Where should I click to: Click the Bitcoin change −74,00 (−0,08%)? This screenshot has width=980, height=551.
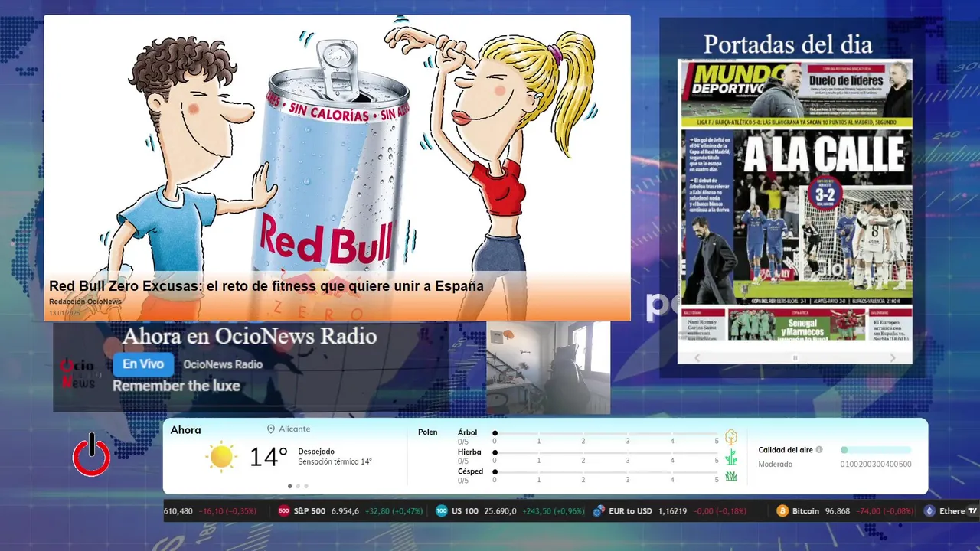885,511
